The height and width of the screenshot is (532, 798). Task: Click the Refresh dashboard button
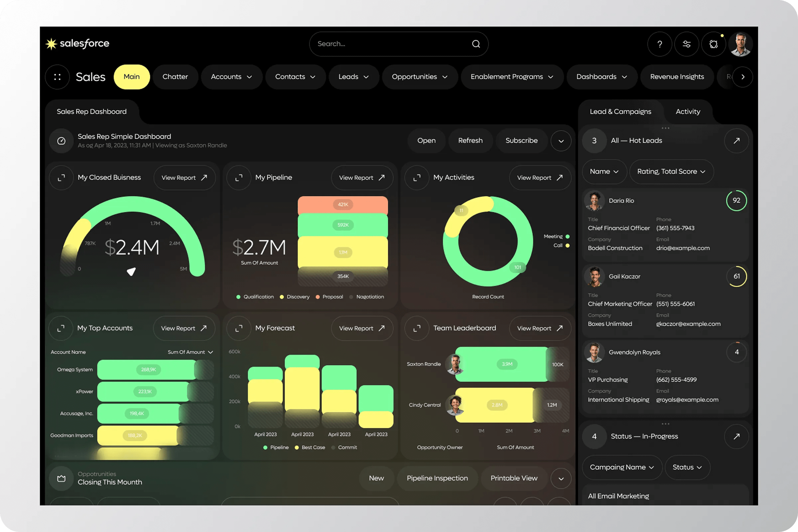click(x=470, y=140)
